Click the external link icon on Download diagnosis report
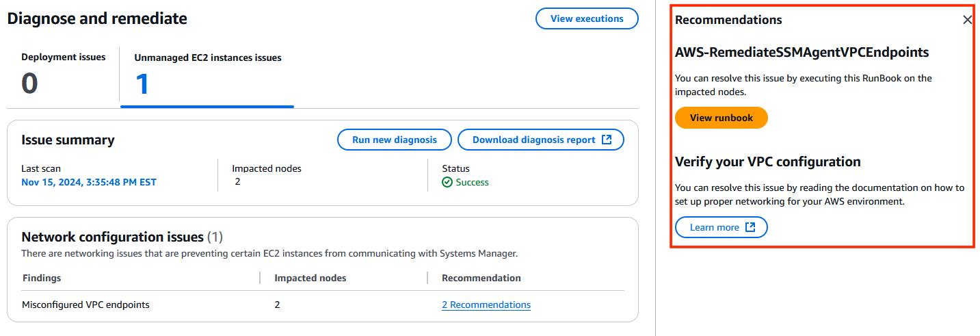The image size is (980, 336). 606,140
